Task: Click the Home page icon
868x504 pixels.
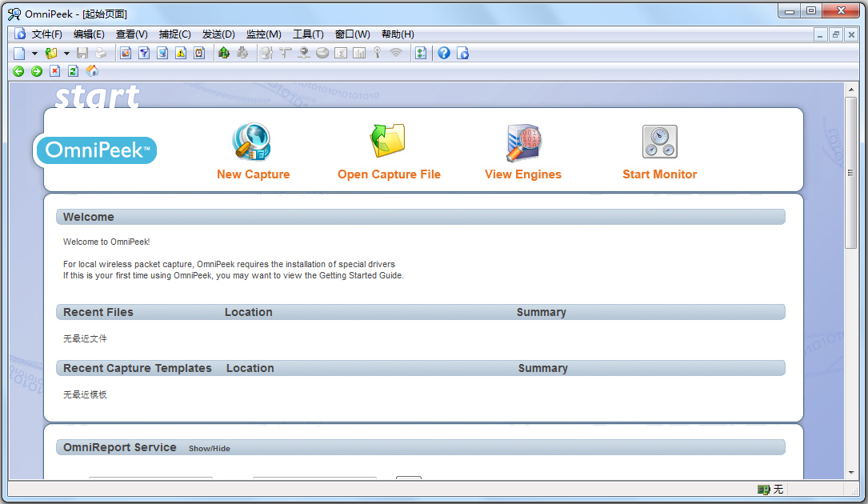Action: [x=92, y=71]
